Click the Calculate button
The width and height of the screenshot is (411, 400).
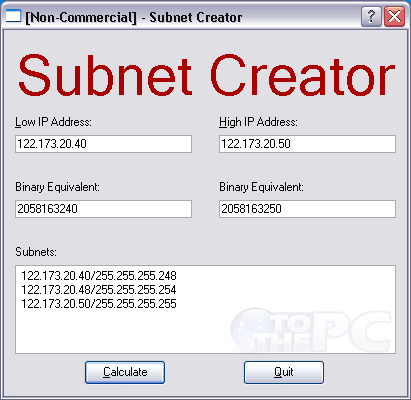[125, 372]
